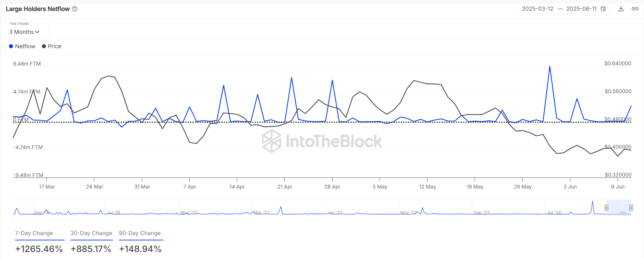The image size is (644, 259).
Task: Toggle the Netflow series in the legend
Action: (22, 46)
